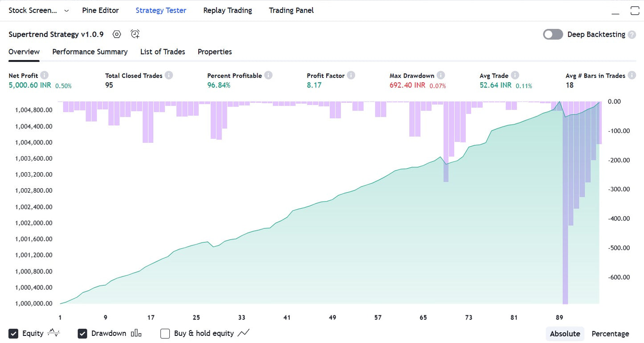Click the Avg Trade info icon
The width and height of the screenshot is (644, 343).
(x=515, y=75)
